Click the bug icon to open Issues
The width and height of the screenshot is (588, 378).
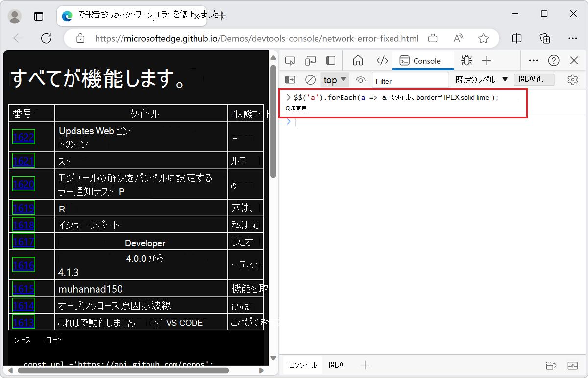466,60
